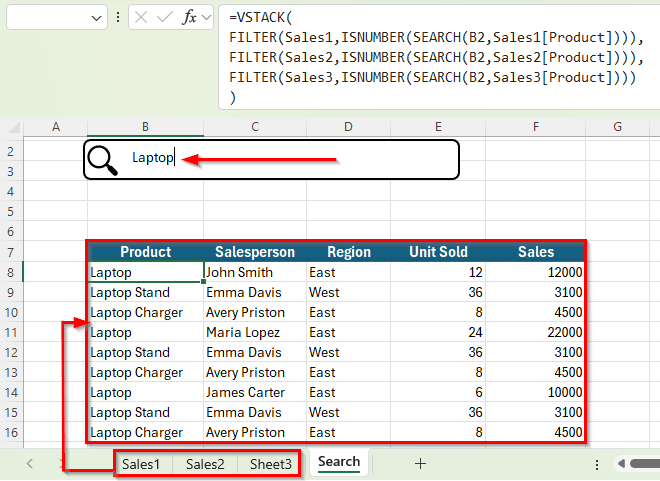Select column A header
This screenshot has width=660, height=481.
tap(56, 127)
